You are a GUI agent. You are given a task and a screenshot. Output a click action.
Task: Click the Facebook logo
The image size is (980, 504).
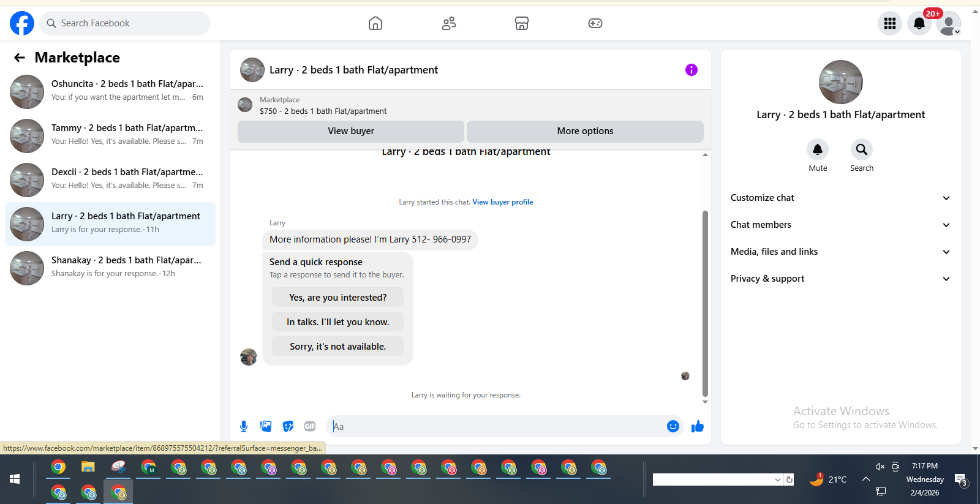(22, 23)
